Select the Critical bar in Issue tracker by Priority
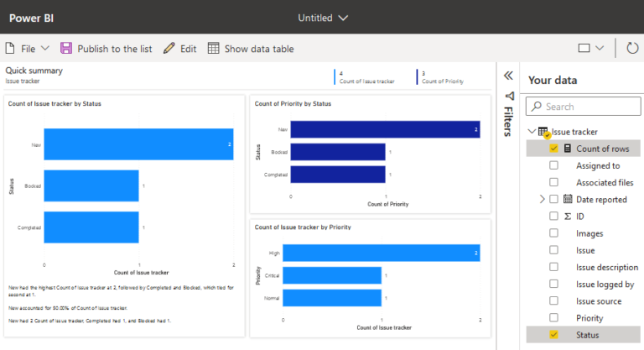 tap(332, 275)
